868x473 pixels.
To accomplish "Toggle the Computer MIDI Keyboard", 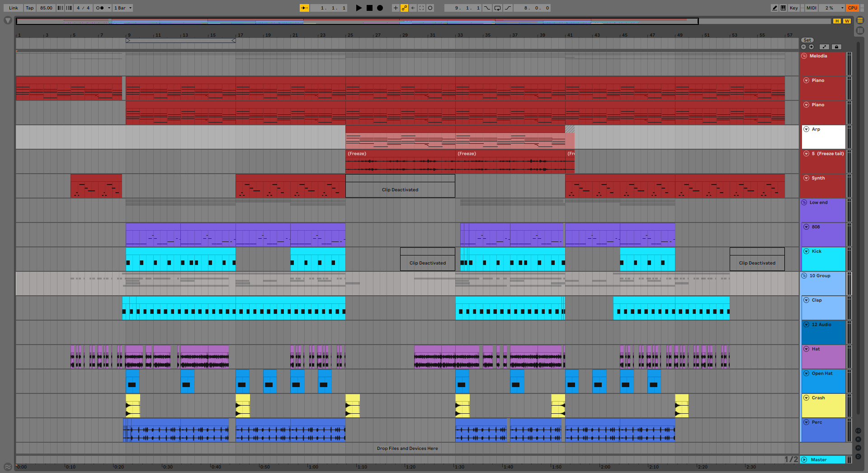I will (x=783, y=8).
